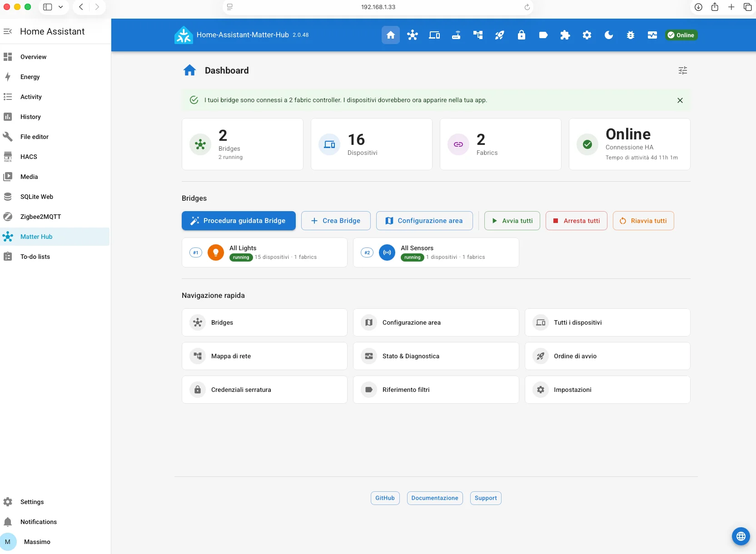This screenshot has width=756, height=554.
Task: Select Matter Hub in the sidebar
Action: point(55,237)
